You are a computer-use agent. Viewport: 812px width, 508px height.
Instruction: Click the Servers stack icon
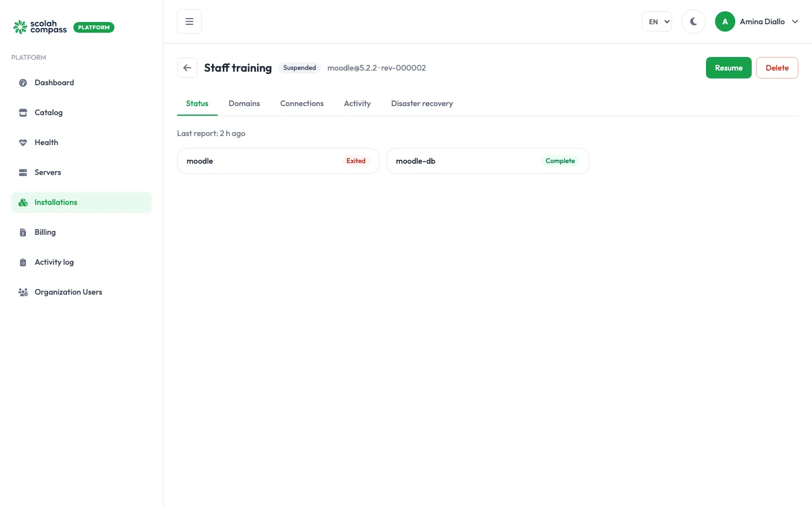(x=23, y=173)
